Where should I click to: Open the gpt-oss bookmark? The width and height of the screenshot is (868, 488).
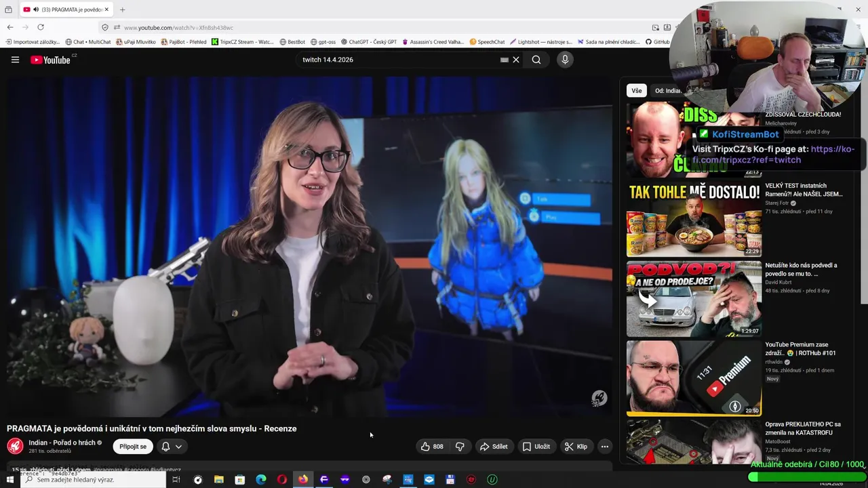tap(323, 42)
